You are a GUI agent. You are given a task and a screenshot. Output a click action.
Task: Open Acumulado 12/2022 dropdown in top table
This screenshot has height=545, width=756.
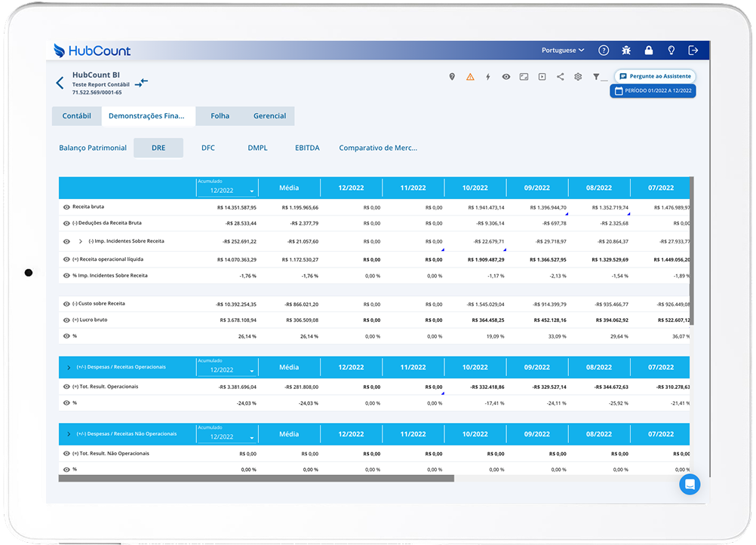click(226, 191)
